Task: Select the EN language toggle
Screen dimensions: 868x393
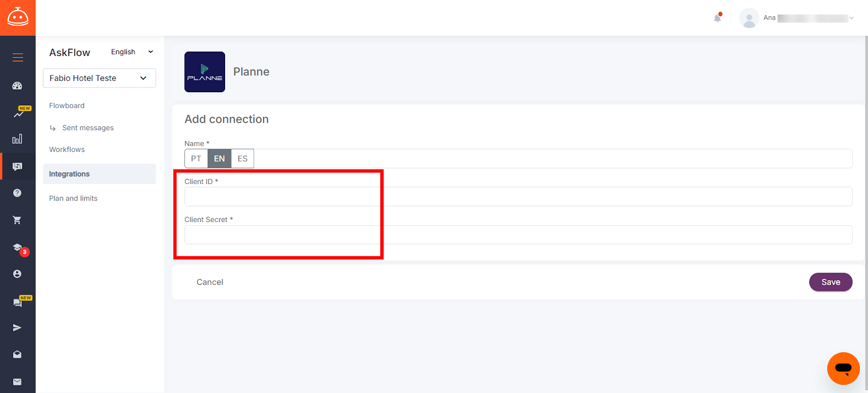Action: pyautogui.click(x=219, y=159)
